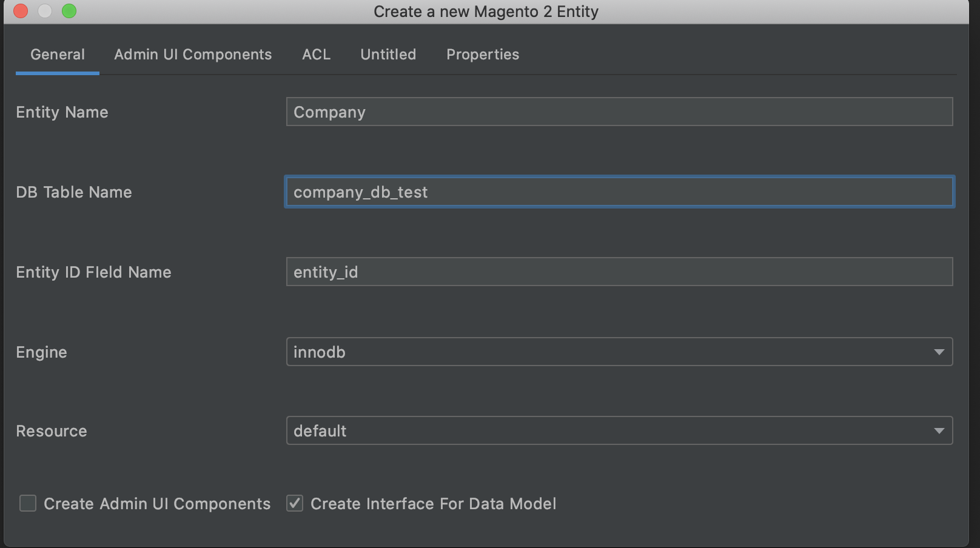This screenshot has height=548, width=980.
Task: Switch to the Admin UI Components tab
Action: point(193,55)
